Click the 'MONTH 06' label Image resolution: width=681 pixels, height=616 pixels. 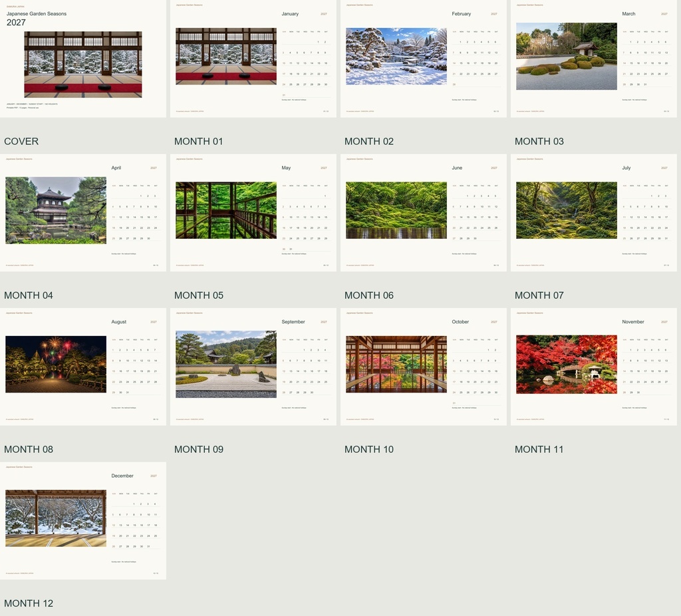click(x=368, y=295)
